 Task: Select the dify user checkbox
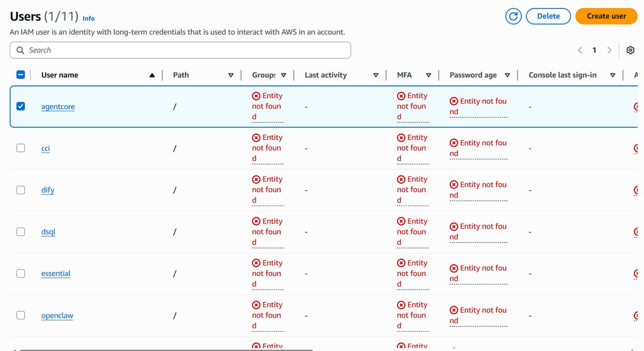20,190
